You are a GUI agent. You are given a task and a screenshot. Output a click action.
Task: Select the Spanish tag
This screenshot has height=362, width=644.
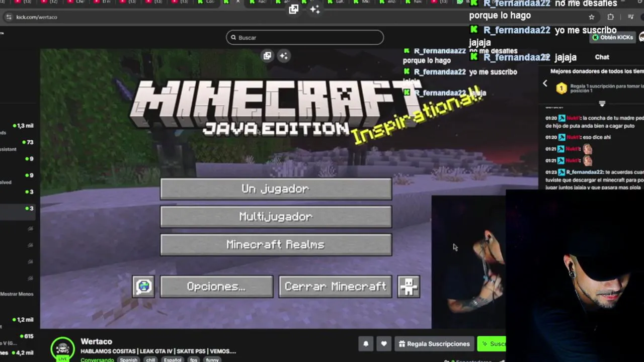(128, 360)
